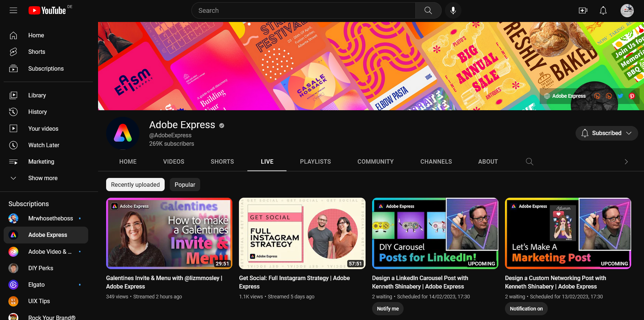Open the Marketing Post stream thumbnail

[568, 233]
